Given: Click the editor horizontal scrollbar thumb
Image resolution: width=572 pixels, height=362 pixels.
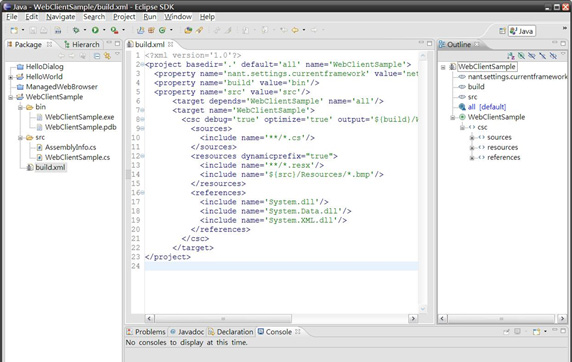Looking at the screenshot, I should 223,319.
